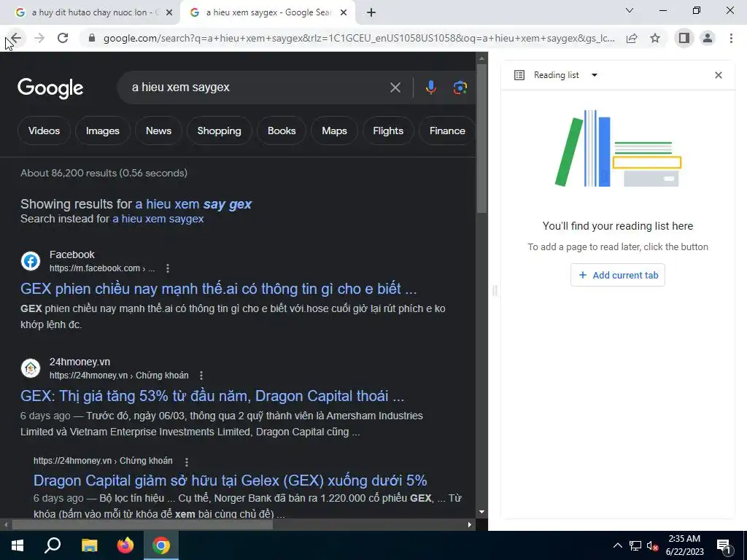The height and width of the screenshot is (560, 747).
Task: Toggle the side panel button
Action: [684, 38]
